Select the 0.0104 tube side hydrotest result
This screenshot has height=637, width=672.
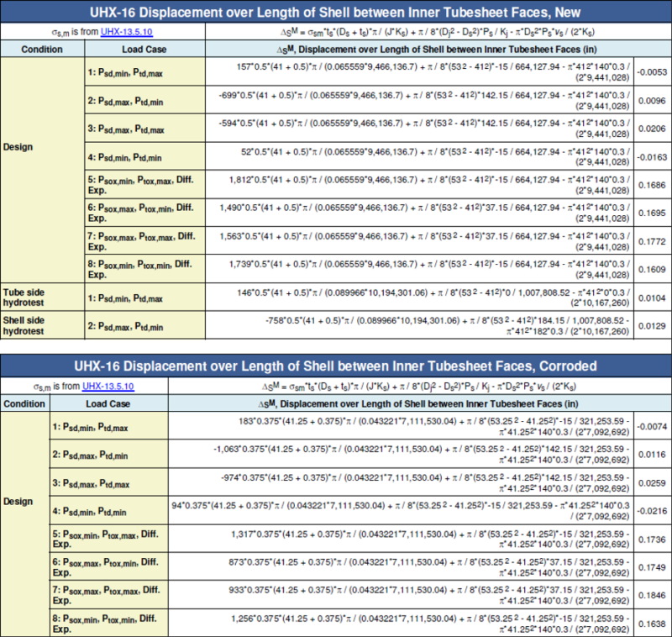(x=653, y=297)
